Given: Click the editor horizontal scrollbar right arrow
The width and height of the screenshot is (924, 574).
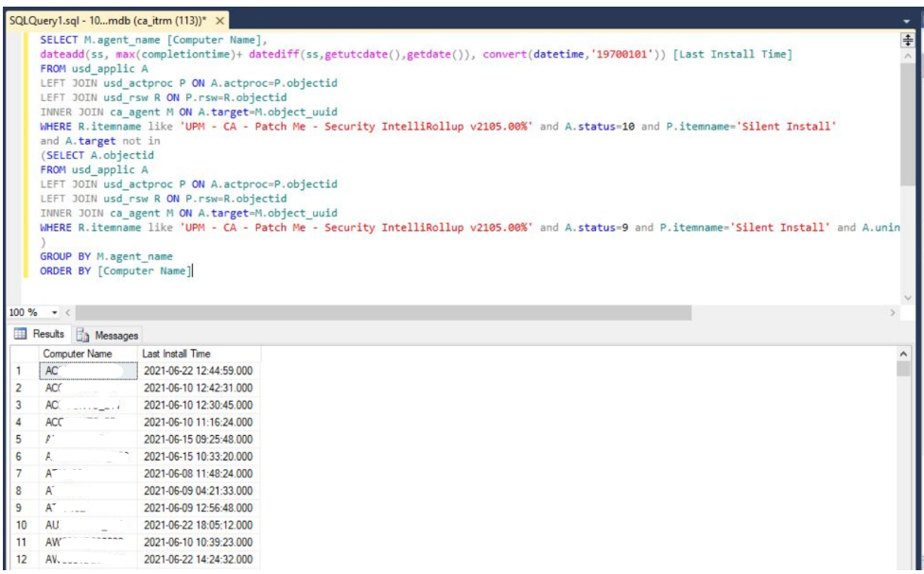Looking at the screenshot, I should pos(894,312).
